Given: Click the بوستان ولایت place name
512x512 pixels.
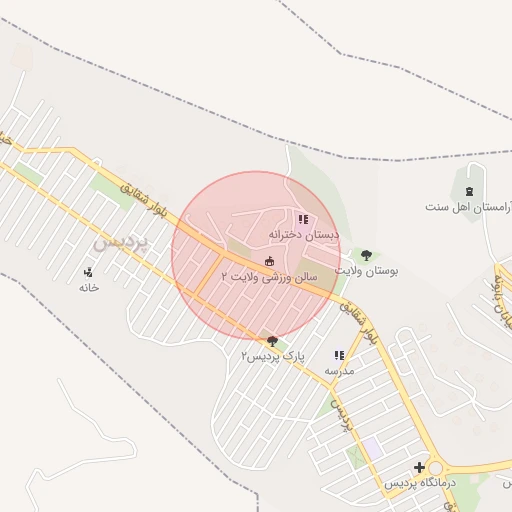Looking at the screenshot, I should pyautogui.click(x=366, y=271).
